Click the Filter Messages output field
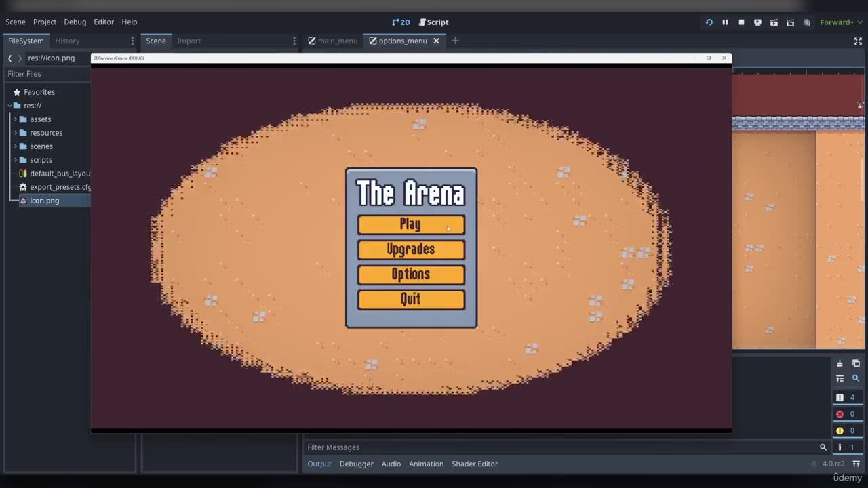Image resolution: width=868 pixels, height=488 pixels. pos(567,447)
